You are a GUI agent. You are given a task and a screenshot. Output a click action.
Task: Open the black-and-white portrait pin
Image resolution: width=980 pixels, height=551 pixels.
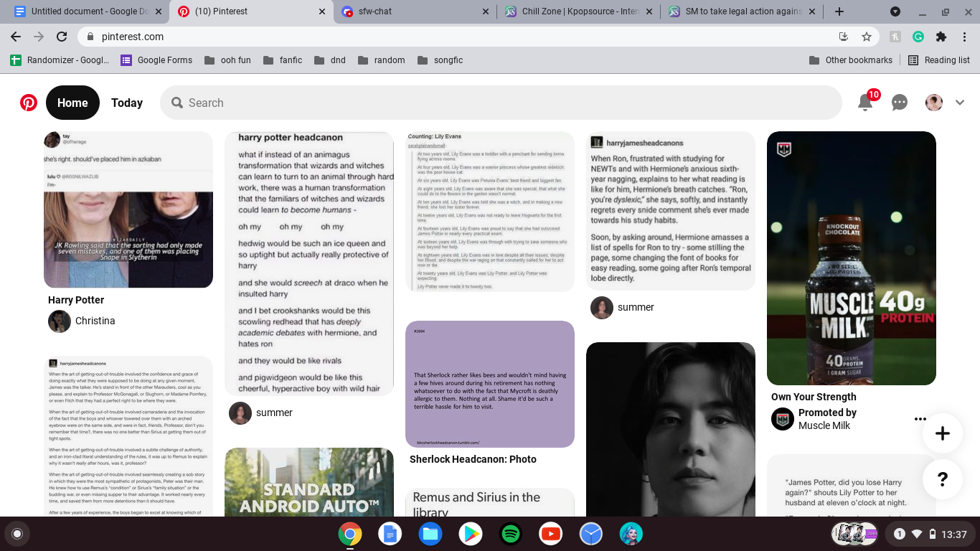671,429
